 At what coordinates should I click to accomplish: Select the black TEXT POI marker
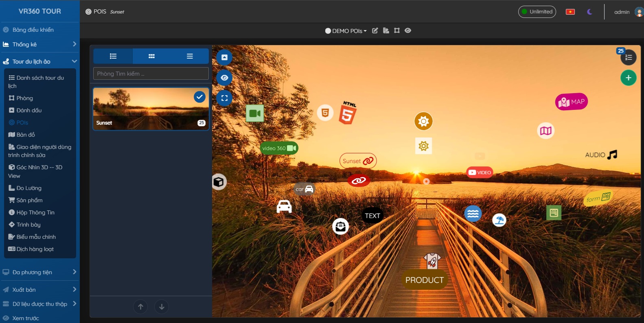[372, 216]
